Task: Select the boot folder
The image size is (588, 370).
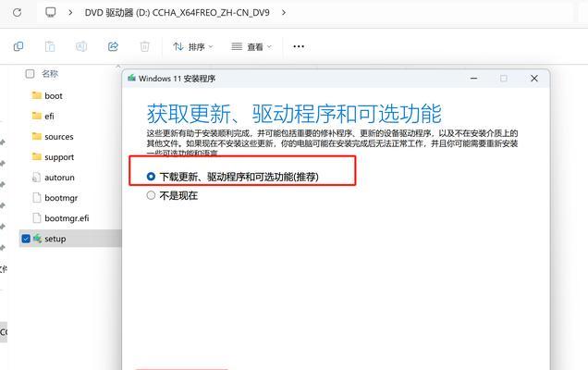Action: (x=54, y=95)
